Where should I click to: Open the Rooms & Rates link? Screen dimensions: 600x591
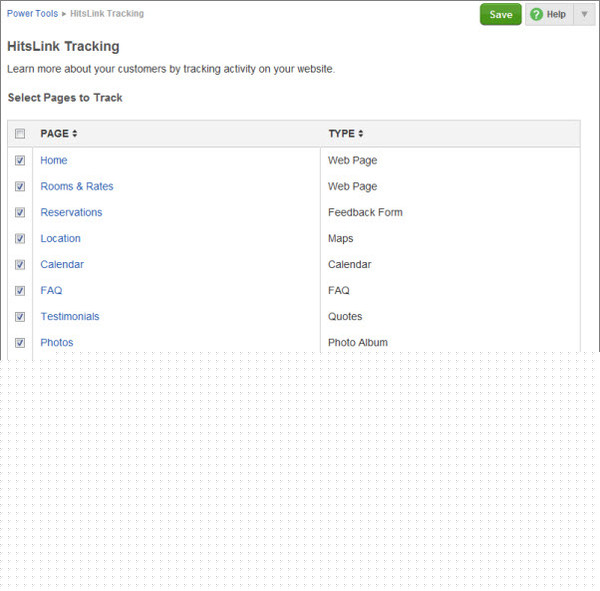[x=77, y=186]
